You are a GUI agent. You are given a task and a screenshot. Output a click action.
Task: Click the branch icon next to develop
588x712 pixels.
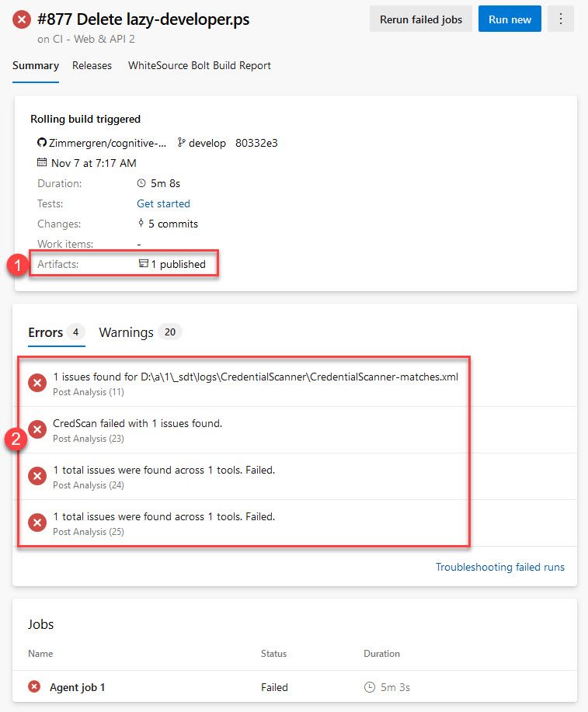(182, 143)
